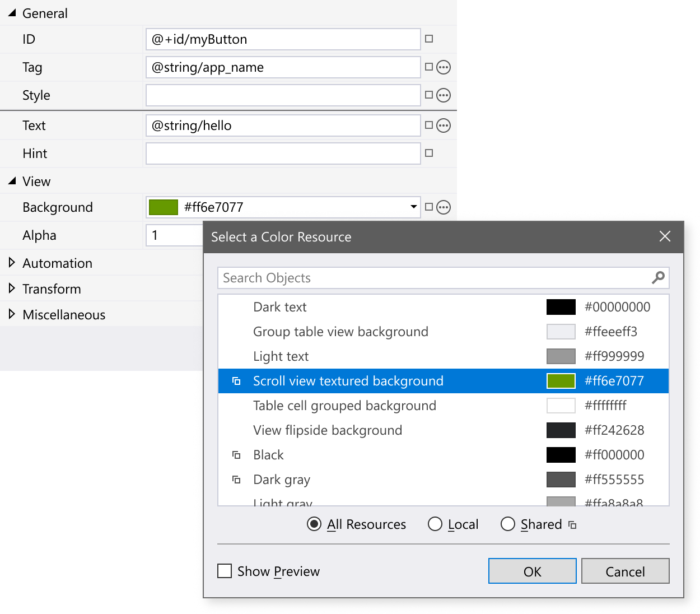Expand the Automation properties section
Screen dimensions: 700x614
click(x=11, y=263)
